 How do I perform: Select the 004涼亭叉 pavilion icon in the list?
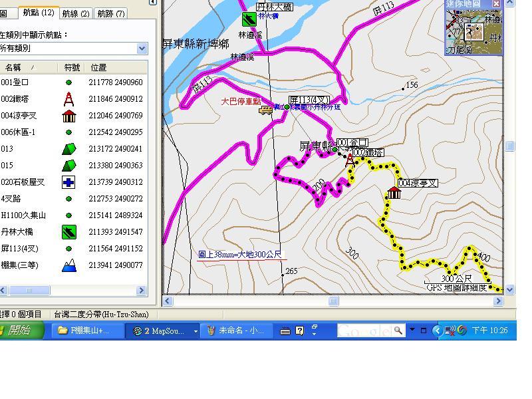(x=69, y=116)
